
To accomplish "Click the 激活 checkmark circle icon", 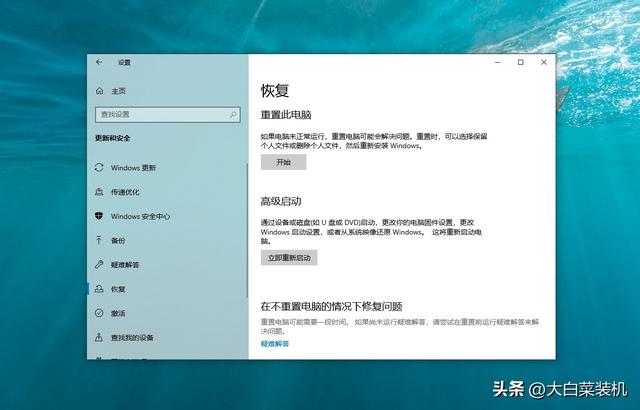I will (99, 313).
